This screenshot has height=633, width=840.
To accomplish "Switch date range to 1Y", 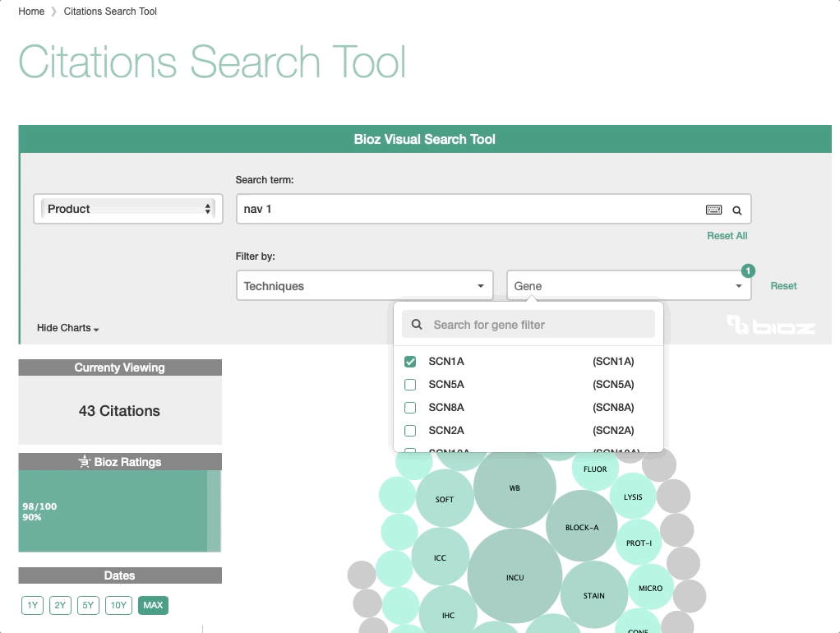I will [x=32, y=606].
